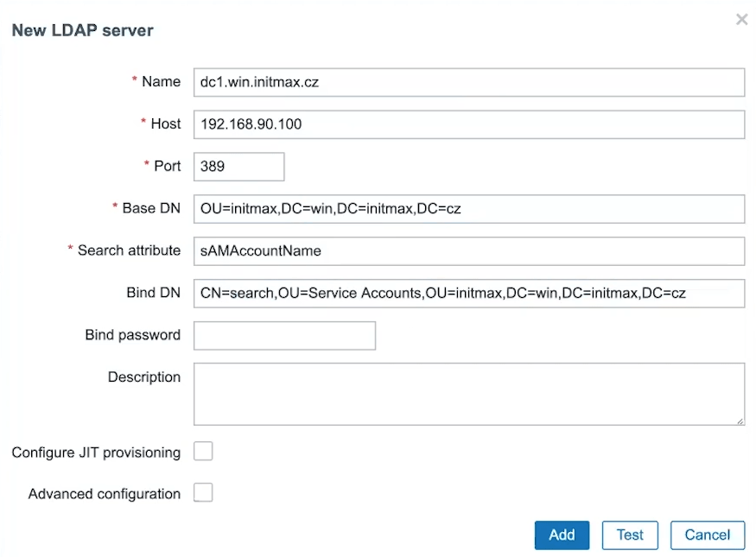Select the 192.168.90.100 host value
This screenshot has height=557, width=756.
point(251,124)
